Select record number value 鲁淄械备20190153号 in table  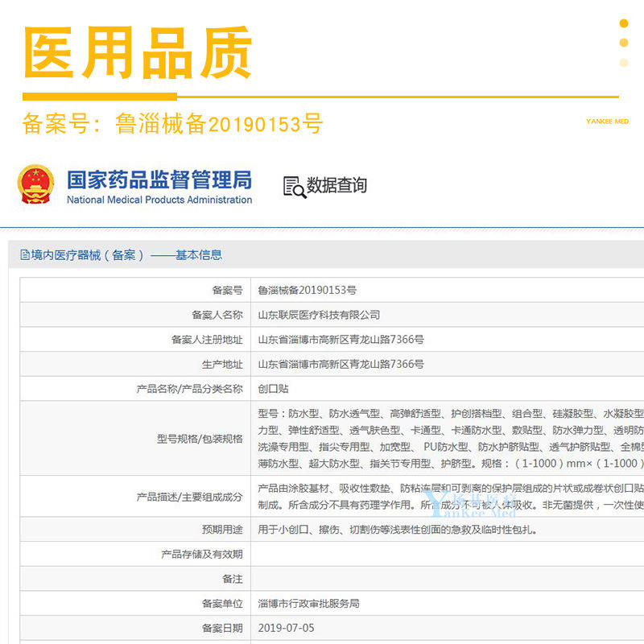307,291
